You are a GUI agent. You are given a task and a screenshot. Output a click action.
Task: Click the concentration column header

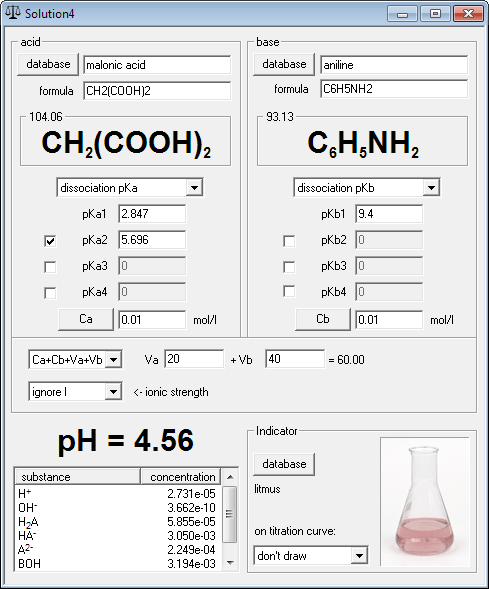pos(181,477)
